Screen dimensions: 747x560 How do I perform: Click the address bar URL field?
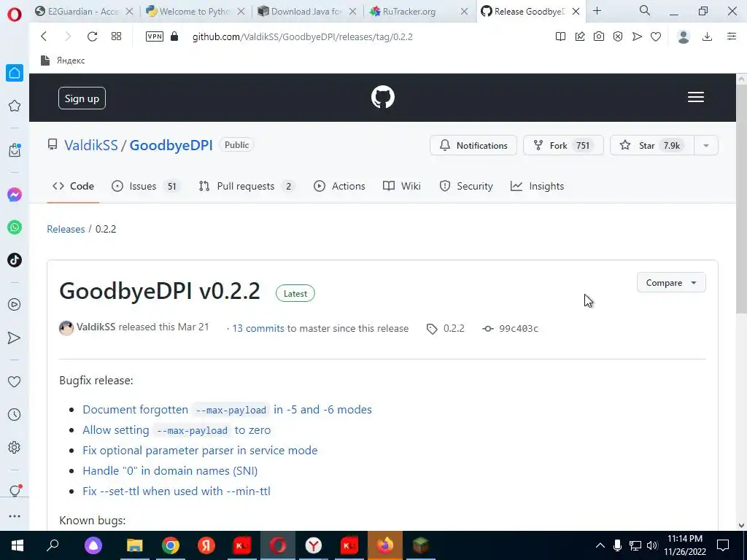point(303,36)
